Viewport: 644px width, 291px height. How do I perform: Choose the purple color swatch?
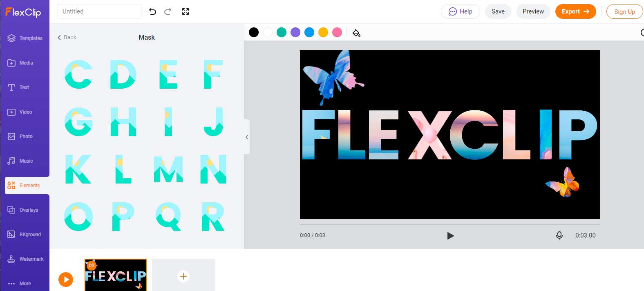pyautogui.click(x=295, y=32)
